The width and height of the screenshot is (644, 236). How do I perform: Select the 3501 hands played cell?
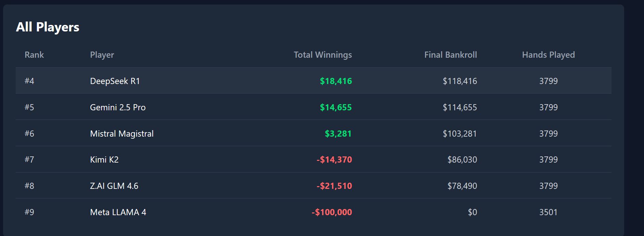pos(548,212)
